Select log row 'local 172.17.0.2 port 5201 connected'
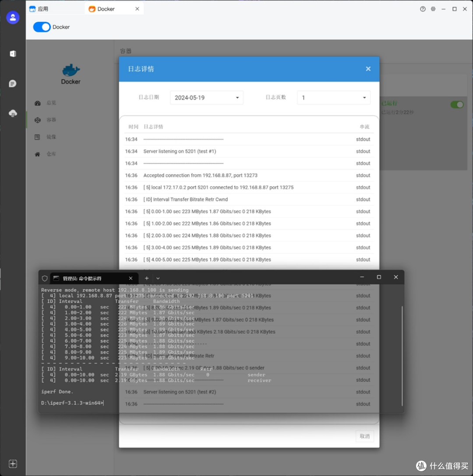The image size is (473, 476). click(249, 187)
